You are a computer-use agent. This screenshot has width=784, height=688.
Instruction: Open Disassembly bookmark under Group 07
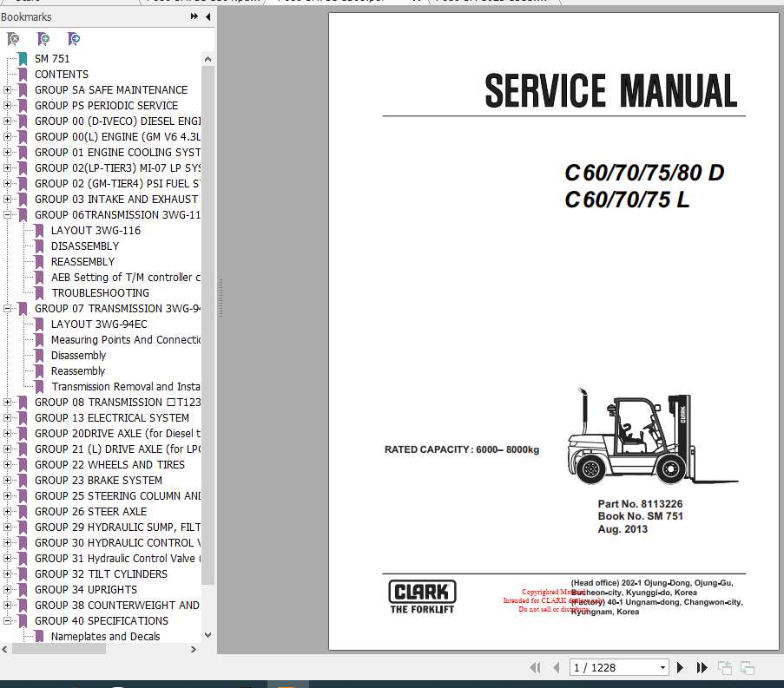pyautogui.click(x=78, y=355)
